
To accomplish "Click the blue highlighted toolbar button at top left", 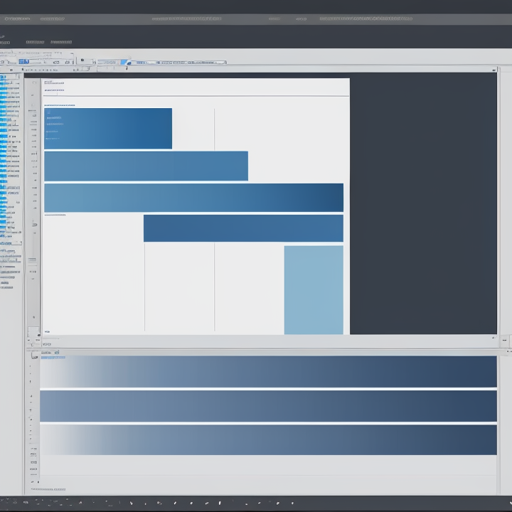I will [24, 62].
